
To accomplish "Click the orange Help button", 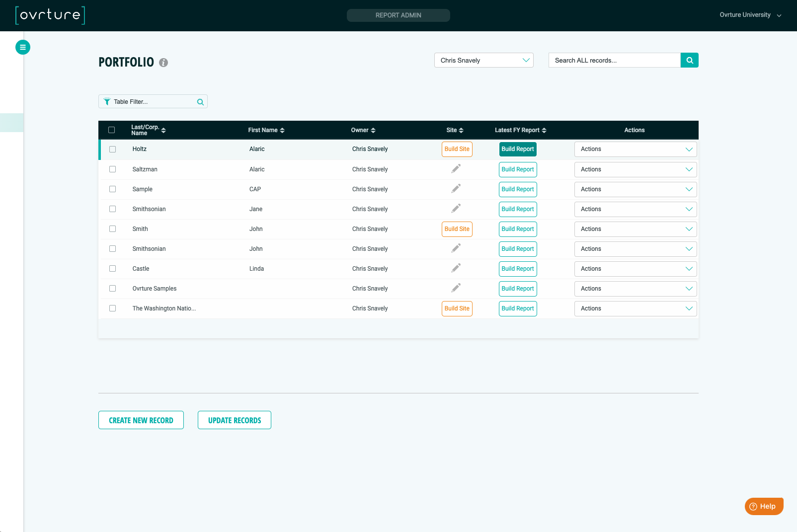I will (x=764, y=506).
